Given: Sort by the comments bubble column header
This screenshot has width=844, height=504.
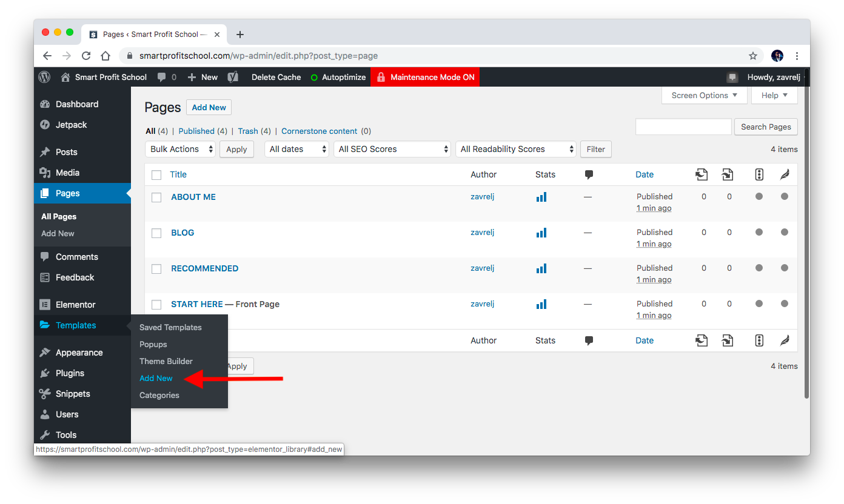Looking at the screenshot, I should (x=589, y=174).
